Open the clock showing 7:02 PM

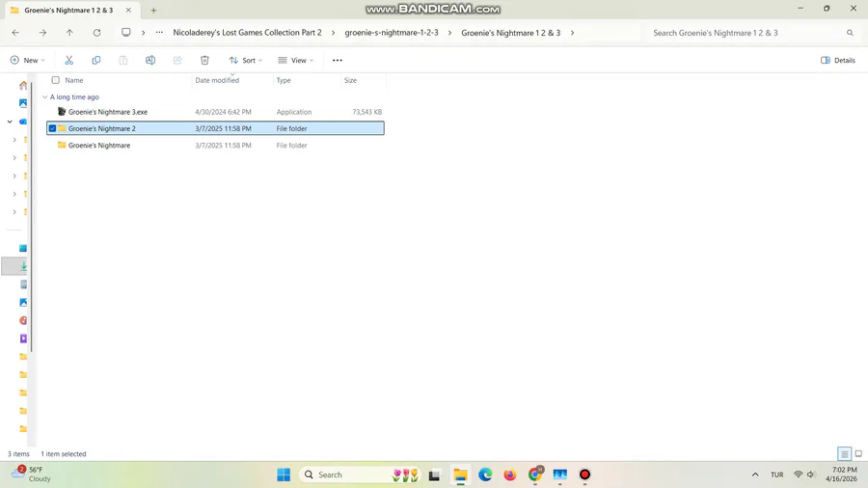841,474
